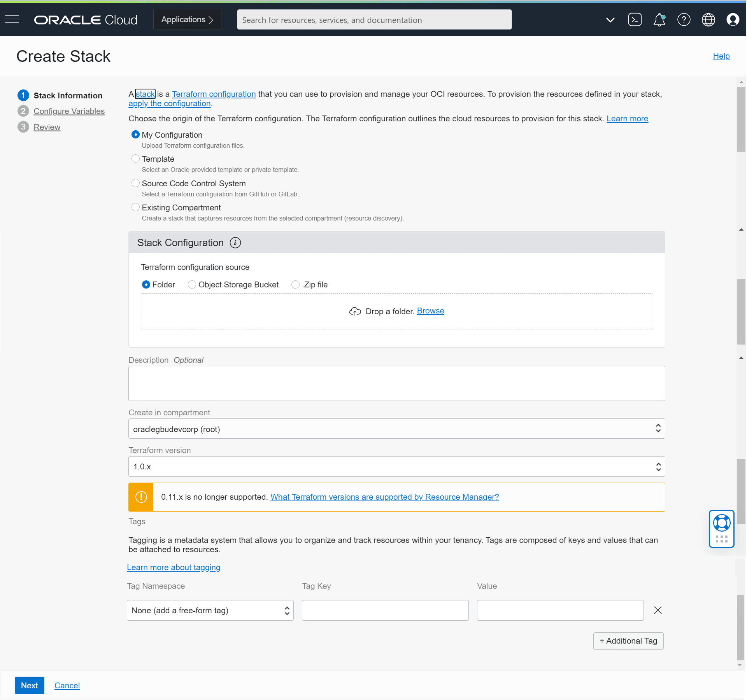Open the user profile avatar menu
747x700 pixels.
click(x=733, y=19)
